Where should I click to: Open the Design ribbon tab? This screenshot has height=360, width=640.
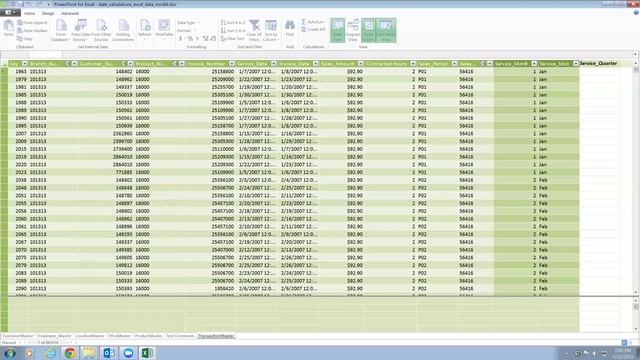click(x=48, y=13)
